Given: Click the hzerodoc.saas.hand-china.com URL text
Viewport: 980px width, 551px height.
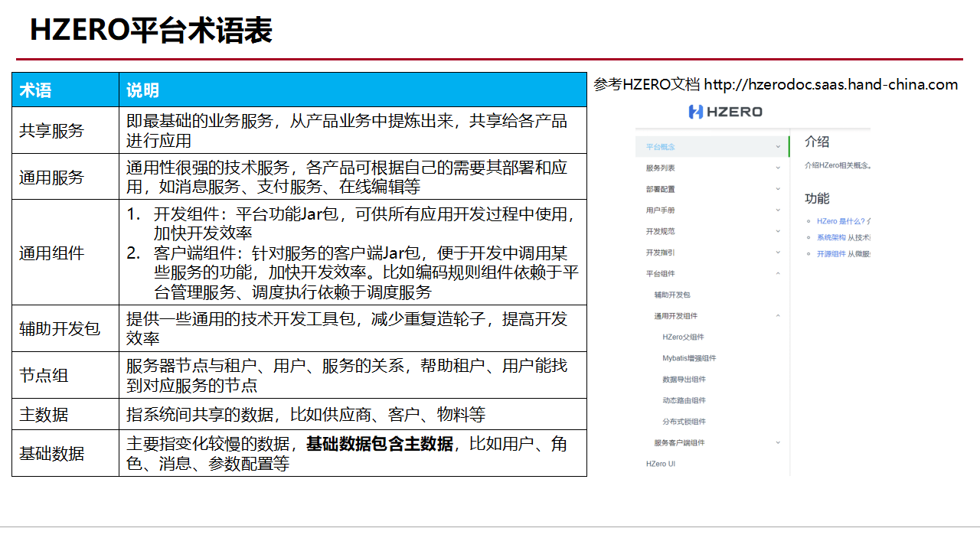Looking at the screenshot, I should point(831,84).
